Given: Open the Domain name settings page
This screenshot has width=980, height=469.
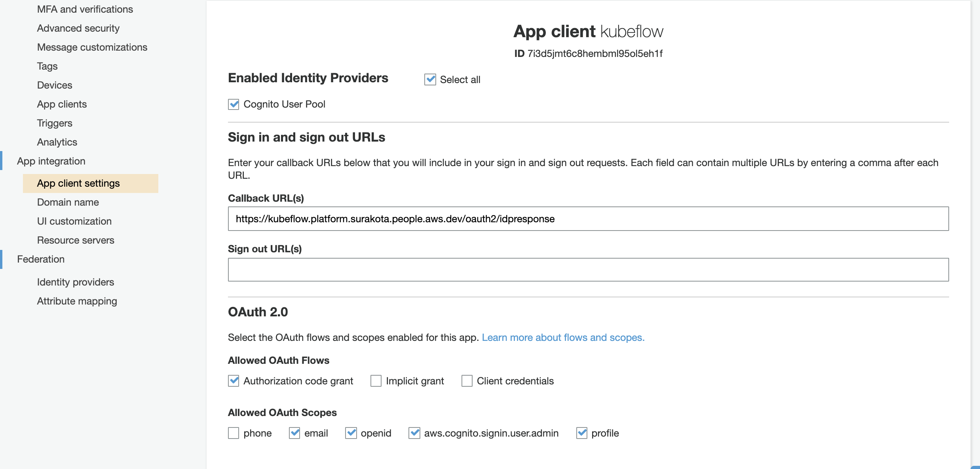Looking at the screenshot, I should (x=68, y=202).
